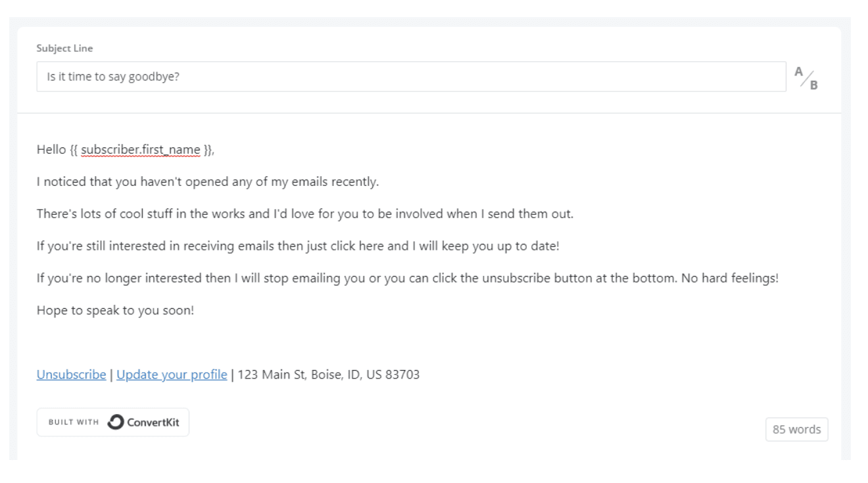Open the A/B subject line test

807,78
